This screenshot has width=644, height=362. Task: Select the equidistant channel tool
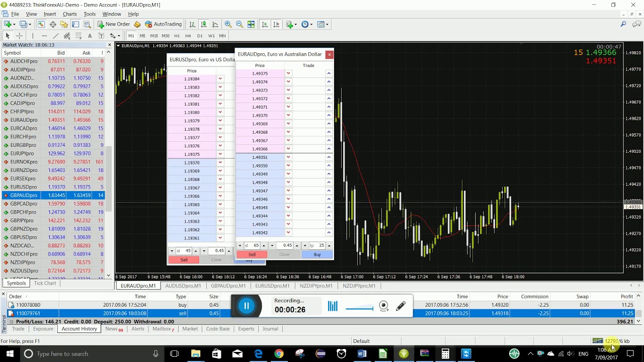(67, 36)
